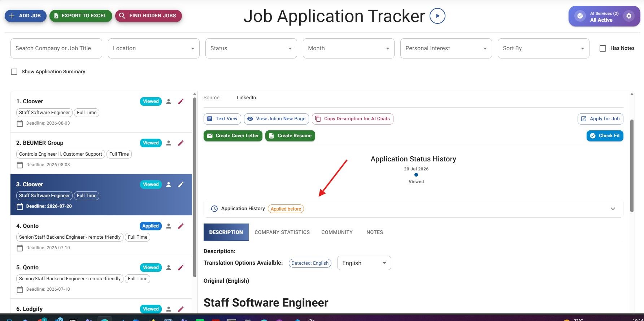Edit BEUMER Group job with pencil icon
The width and height of the screenshot is (644, 321).
click(x=181, y=143)
